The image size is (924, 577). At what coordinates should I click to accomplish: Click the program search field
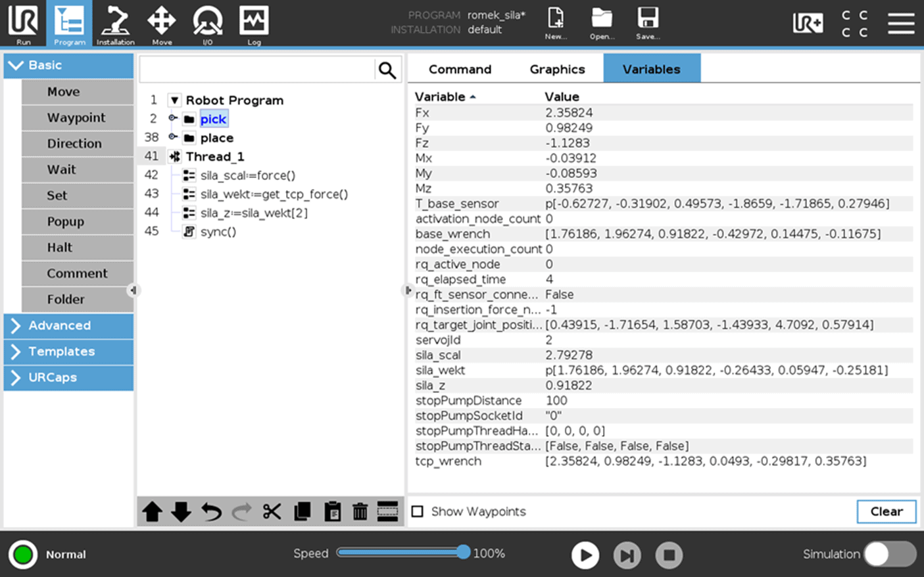tap(257, 70)
